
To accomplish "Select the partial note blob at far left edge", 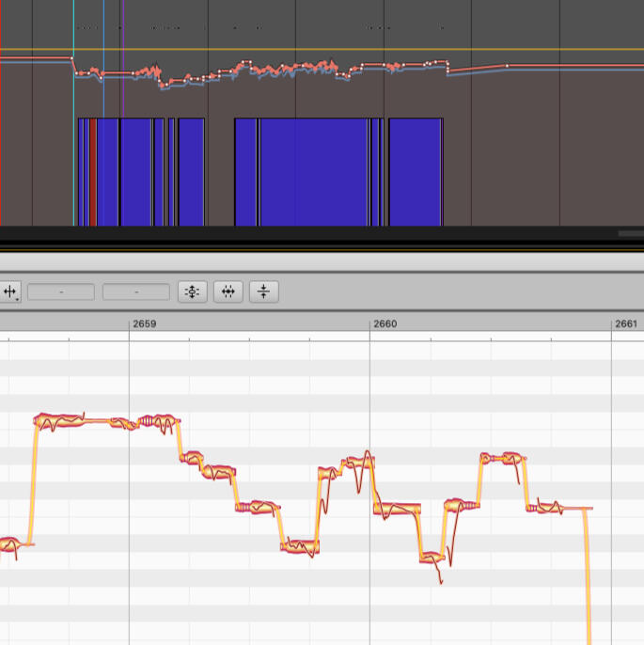I will pos(8,543).
